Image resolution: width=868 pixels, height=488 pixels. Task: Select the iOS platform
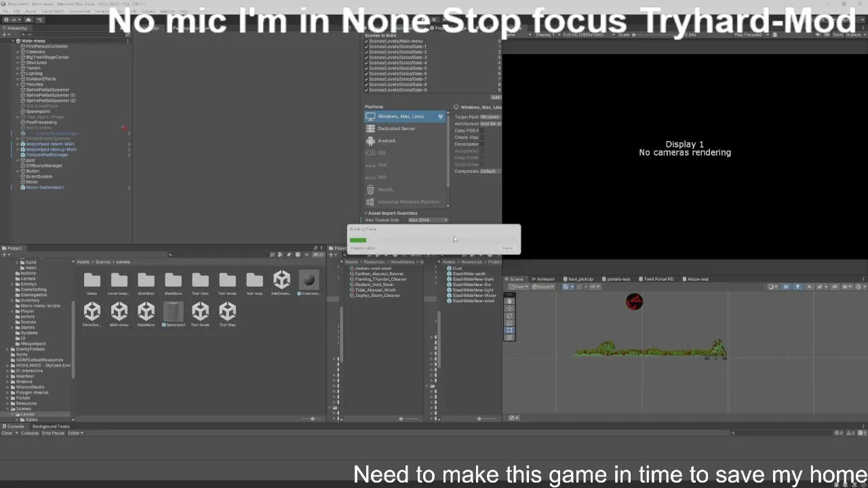point(406,153)
